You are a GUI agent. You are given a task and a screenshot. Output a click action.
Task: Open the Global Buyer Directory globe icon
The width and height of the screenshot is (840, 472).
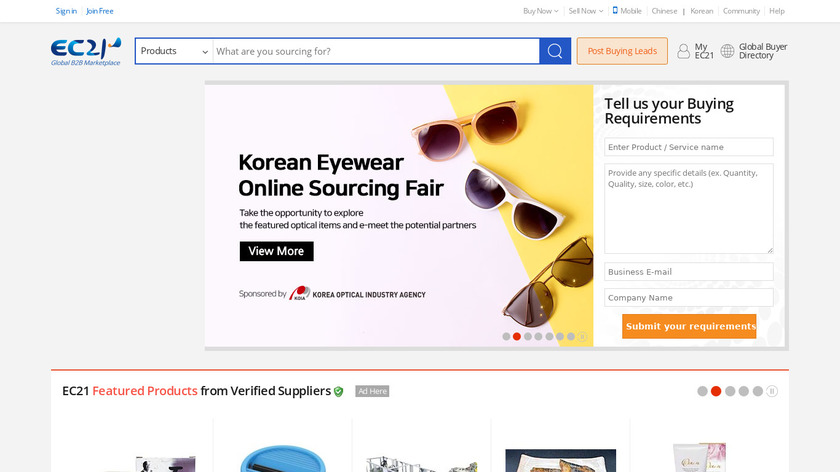click(x=727, y=51)
